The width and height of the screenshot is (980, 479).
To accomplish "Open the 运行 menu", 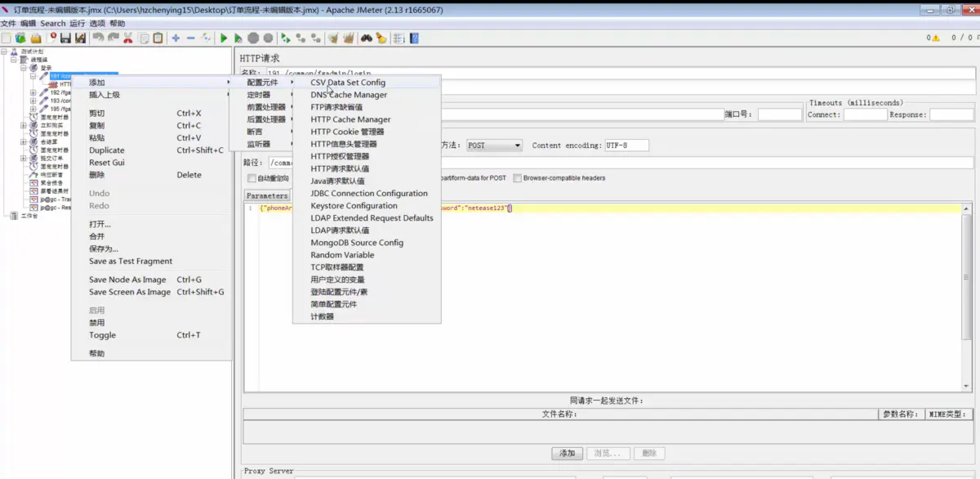I will (x=78, y=24).
